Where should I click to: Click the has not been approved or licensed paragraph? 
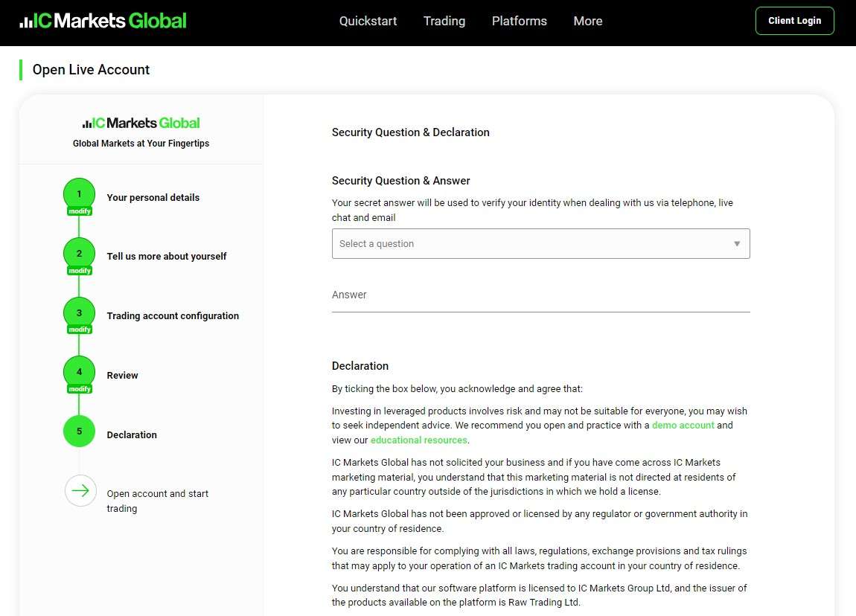[540, 521]
